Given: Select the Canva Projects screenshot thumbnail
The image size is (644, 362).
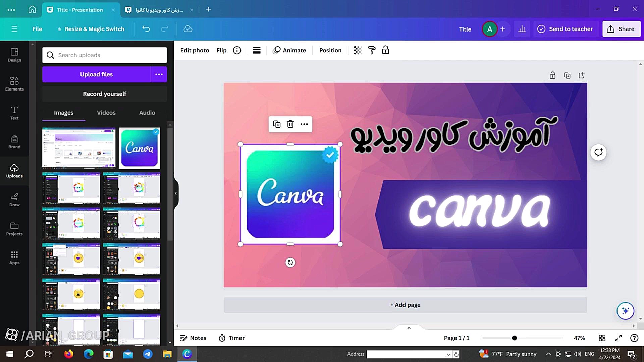Looking at the screenshot, I should [x=79, y=148].
